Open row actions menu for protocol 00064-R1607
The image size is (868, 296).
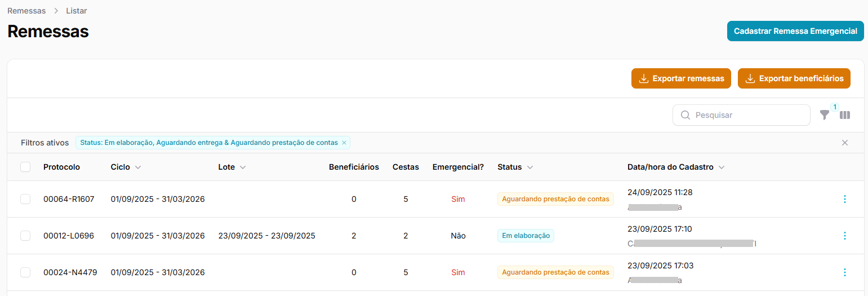click(x=844, y=199)
